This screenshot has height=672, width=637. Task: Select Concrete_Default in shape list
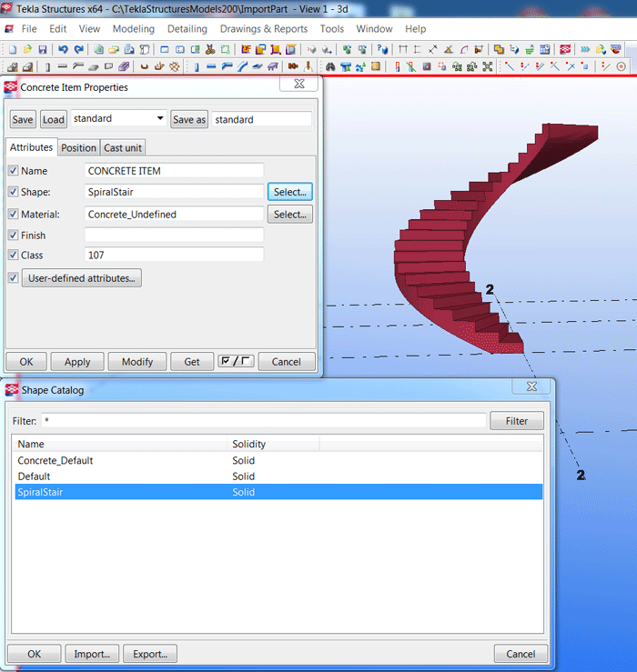(56, 461)
